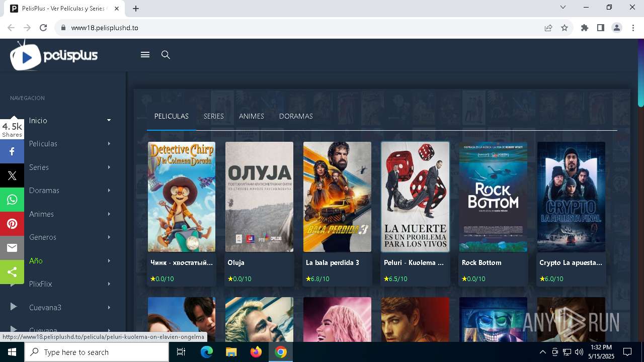The width and height of the screenshot is (644, 362).
Task: Click the Rock Bottom title text
Action: click(x=481, y=262)
